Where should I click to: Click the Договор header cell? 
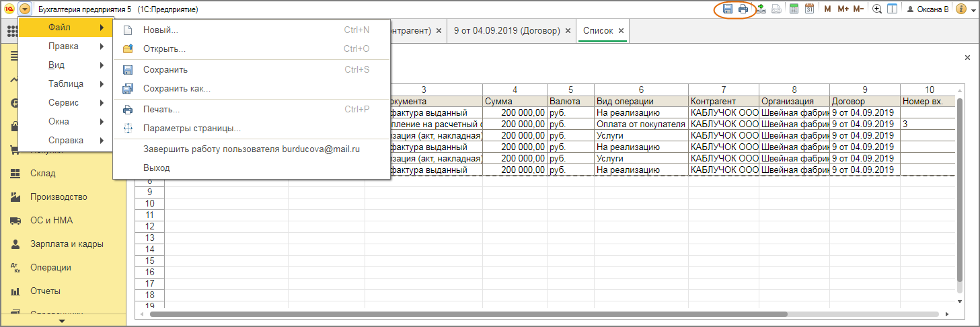[x=865, y=102]
